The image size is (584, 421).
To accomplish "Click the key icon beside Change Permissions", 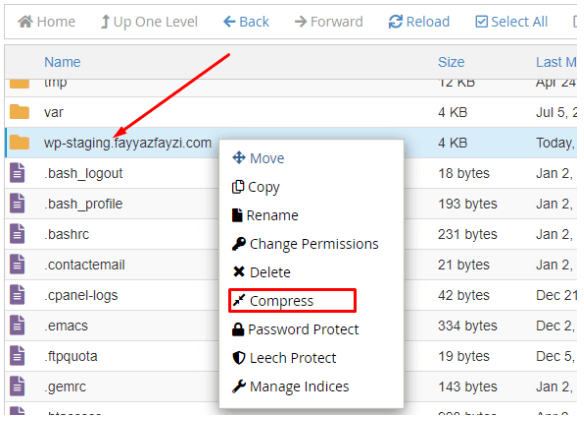I will click(x=239, y=244).
